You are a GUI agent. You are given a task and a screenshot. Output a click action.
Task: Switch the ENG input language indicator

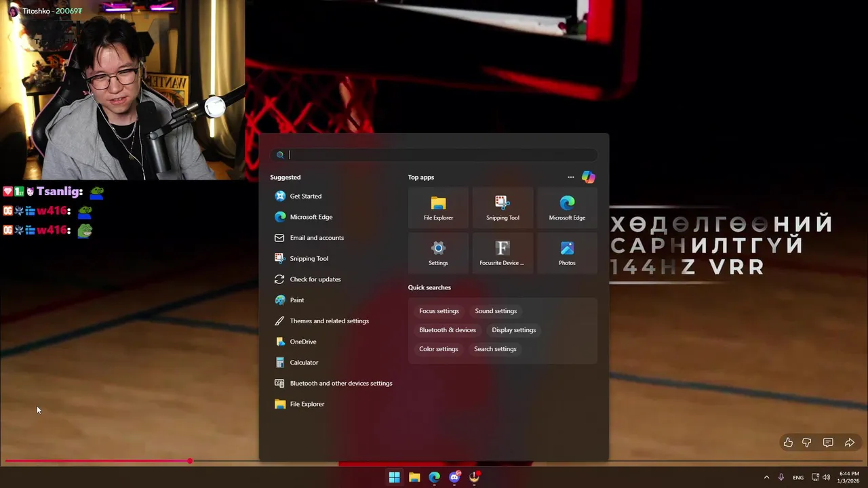coord(798,477)
